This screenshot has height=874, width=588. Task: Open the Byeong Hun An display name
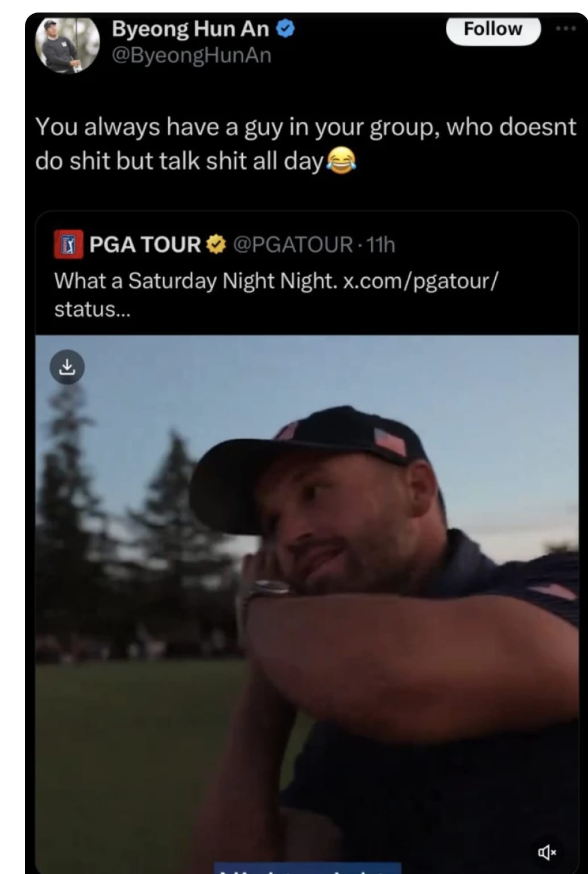point(191,29)
